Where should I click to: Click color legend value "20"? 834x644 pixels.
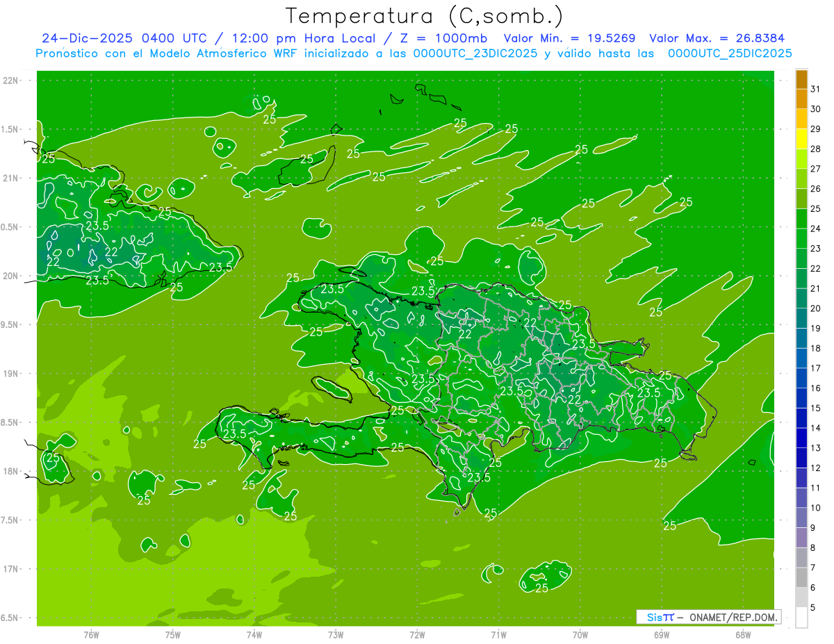tap(815, 308)
